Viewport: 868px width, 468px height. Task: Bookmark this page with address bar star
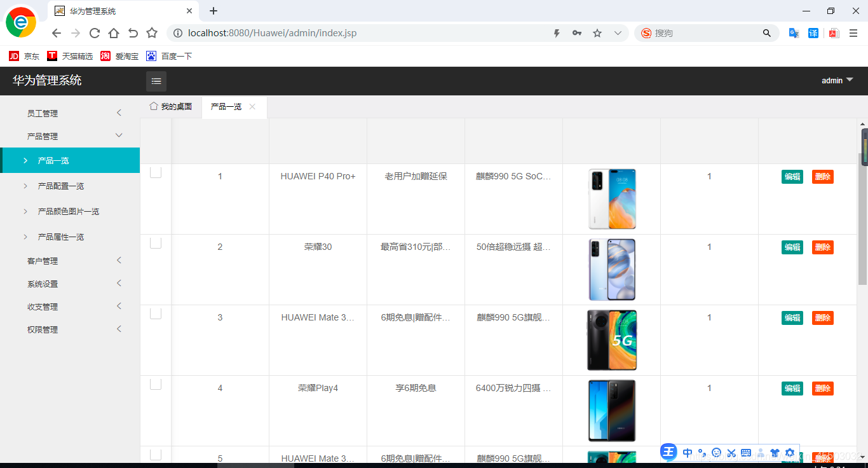(x=597, y=33)
